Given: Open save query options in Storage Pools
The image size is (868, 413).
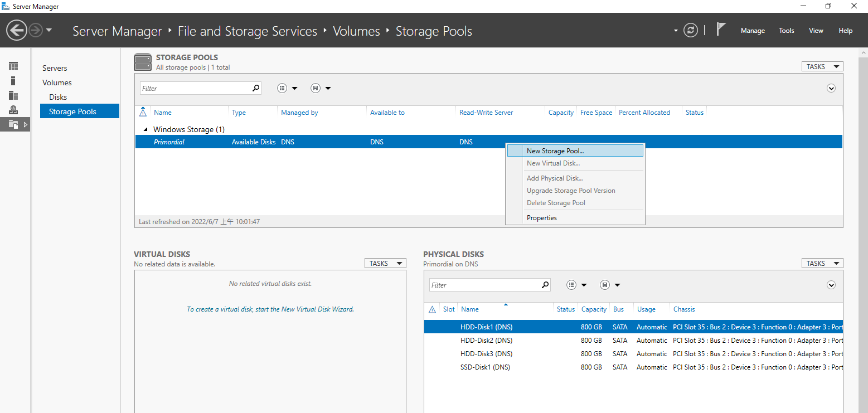Looking at the screenshot, I should point(321,88).
